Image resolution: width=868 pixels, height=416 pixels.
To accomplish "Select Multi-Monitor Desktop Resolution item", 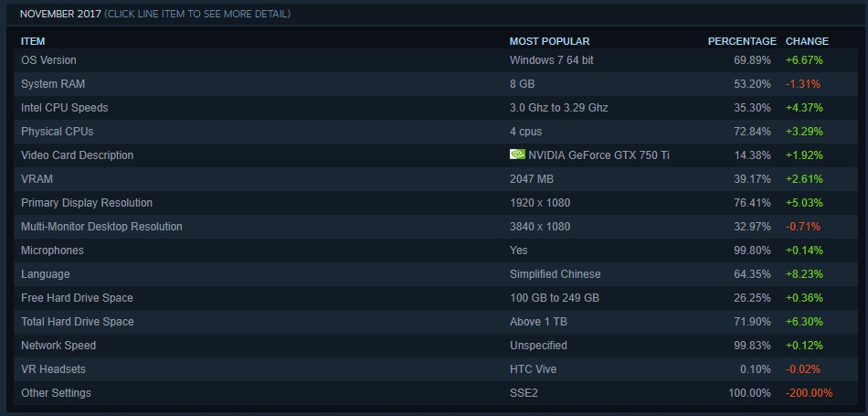I will point(101,227).
